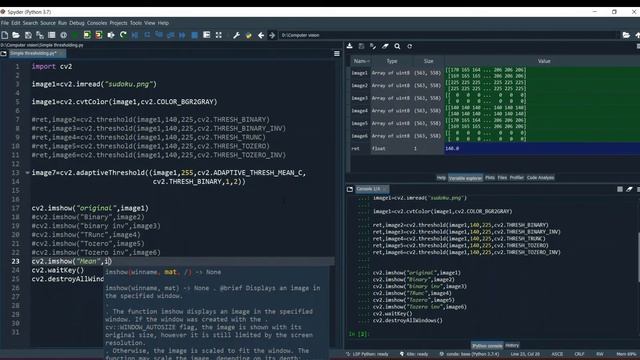
Task: Click the Save file toolbar icon
Action: pyautogui.click(x=28, y=36)
